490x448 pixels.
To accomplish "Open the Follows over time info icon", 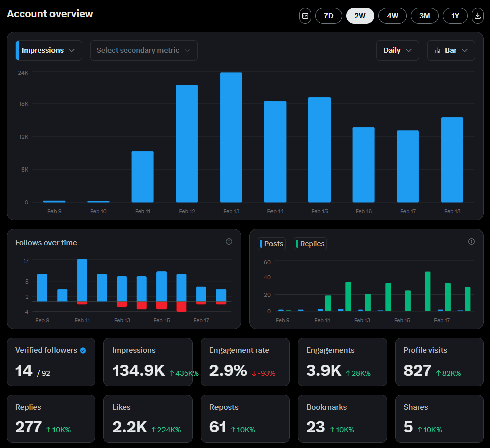I will coord(229,242).
